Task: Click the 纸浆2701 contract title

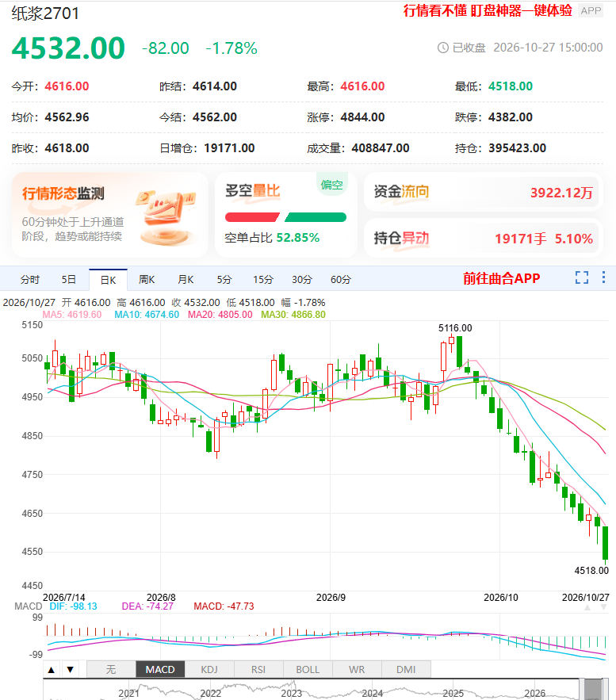Action: pos(45,13)
